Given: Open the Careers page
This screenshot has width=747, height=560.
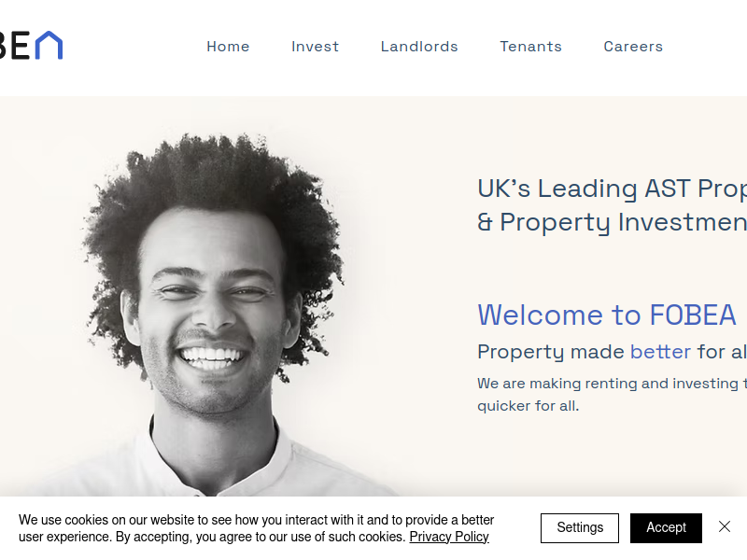Looking at the screenshot, I should 633,46.
